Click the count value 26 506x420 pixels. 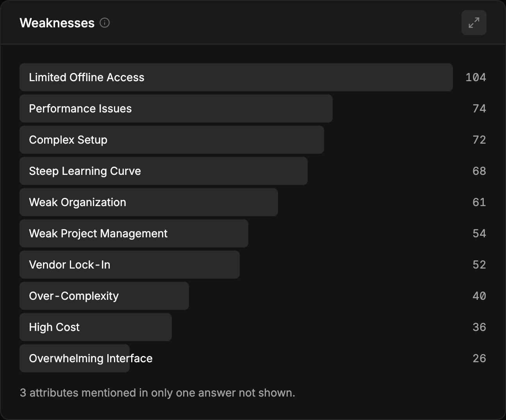[x=479, y=358]
